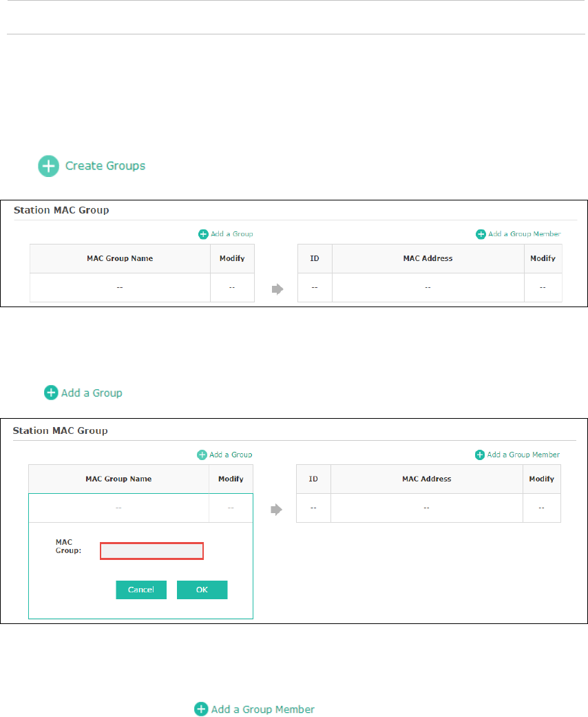Click the bottom Add a Group Member plus icon

tap(201, 709)
